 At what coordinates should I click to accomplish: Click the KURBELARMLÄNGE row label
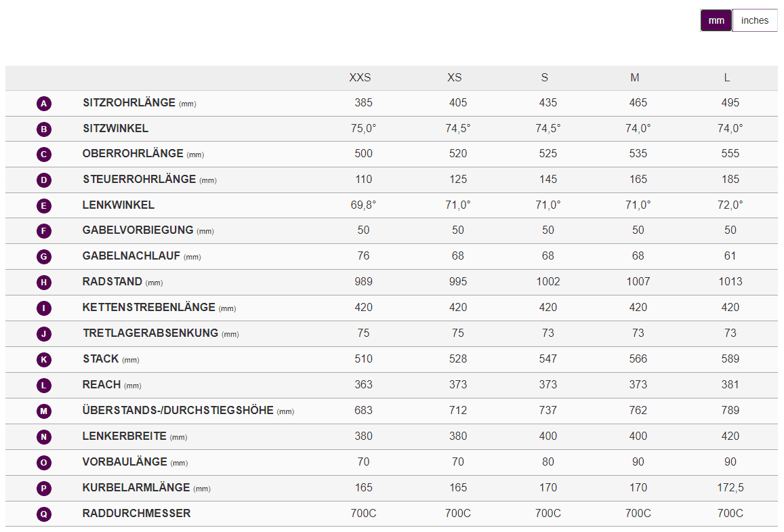136,487
